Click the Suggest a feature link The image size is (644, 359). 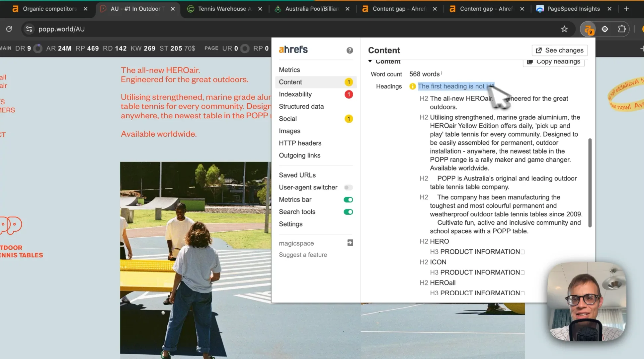[x=303, y=255]
